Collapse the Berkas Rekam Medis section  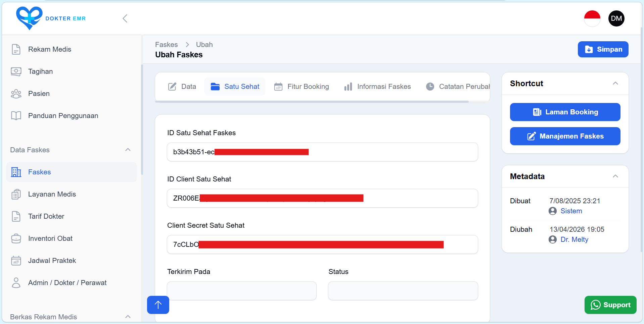click(x=128, y=317)
